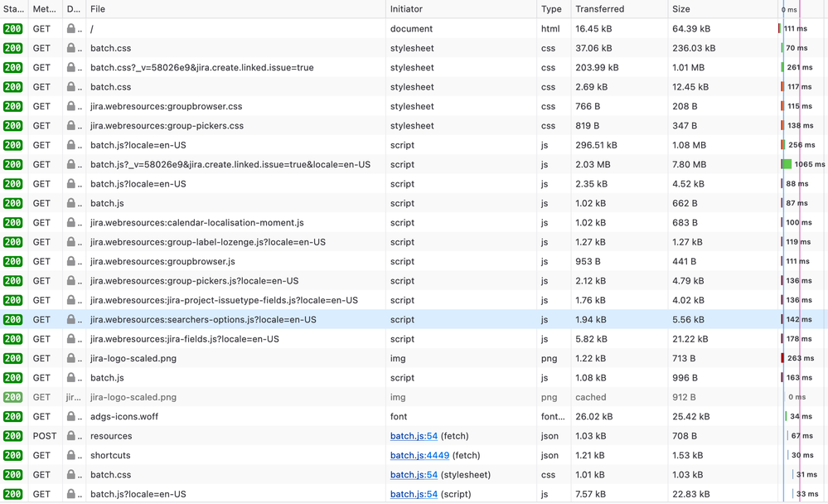
Task: Click the green waterfall bar of the 1065 ms request
Action: coord(786,164)
